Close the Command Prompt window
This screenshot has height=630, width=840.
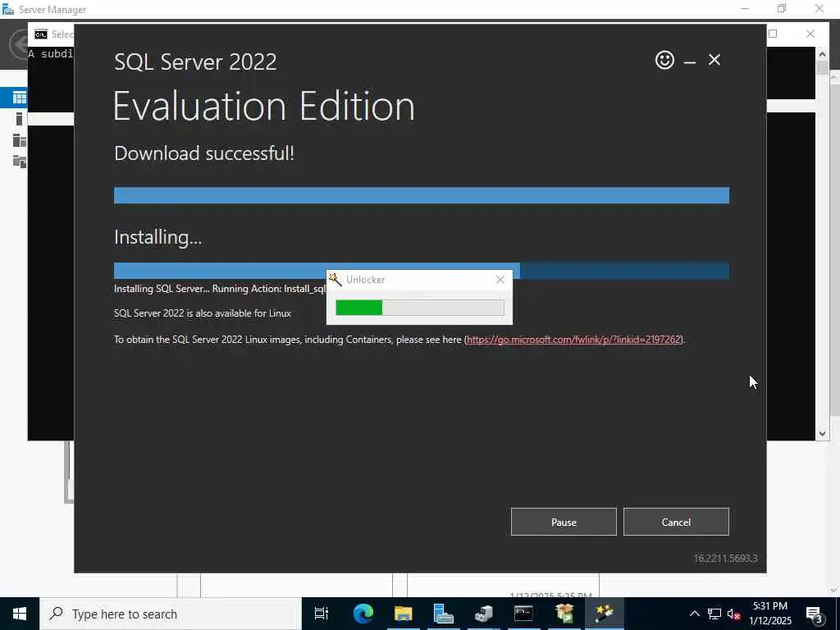[810, 34]
